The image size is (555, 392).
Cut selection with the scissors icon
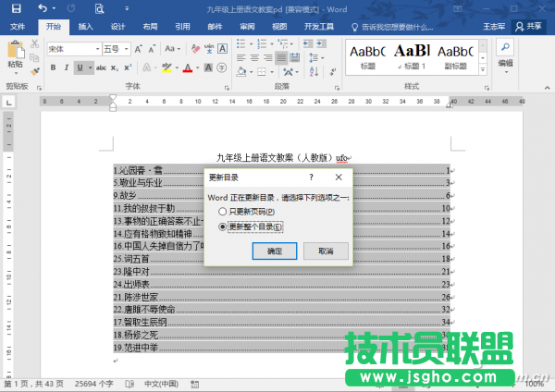[34, 43]
